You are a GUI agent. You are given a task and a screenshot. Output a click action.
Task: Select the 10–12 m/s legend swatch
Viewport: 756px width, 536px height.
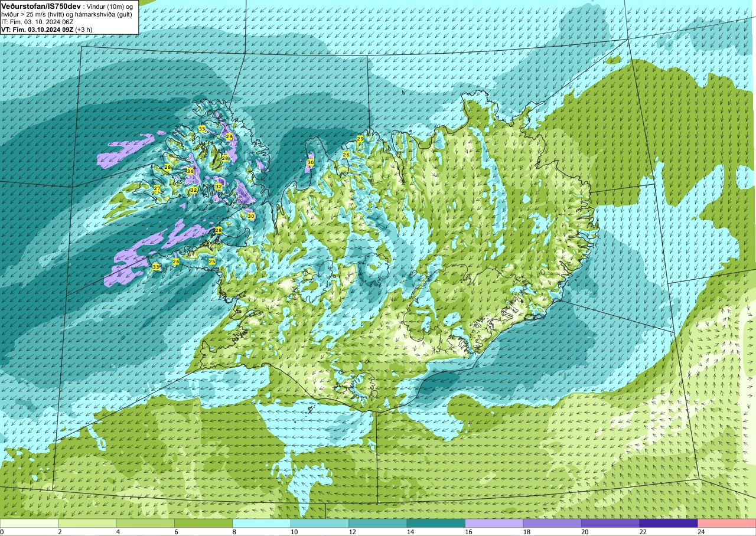(x=320, y=523)
